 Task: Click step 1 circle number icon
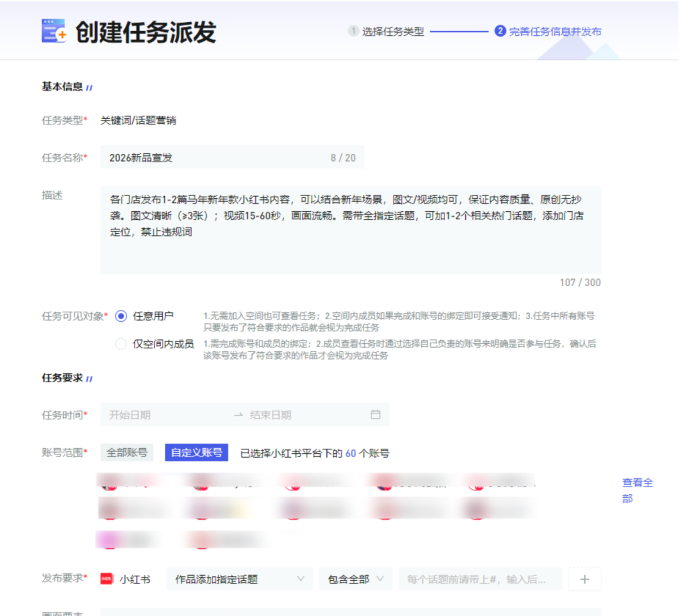pos(353,31)
